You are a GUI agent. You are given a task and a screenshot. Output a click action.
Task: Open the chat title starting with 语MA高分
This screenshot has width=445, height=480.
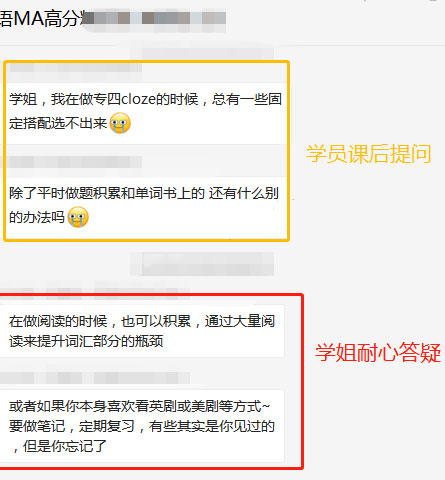113,18
